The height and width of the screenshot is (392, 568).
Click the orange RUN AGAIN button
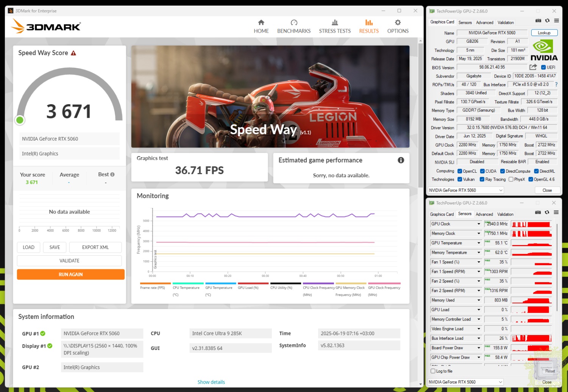point(70,275)
